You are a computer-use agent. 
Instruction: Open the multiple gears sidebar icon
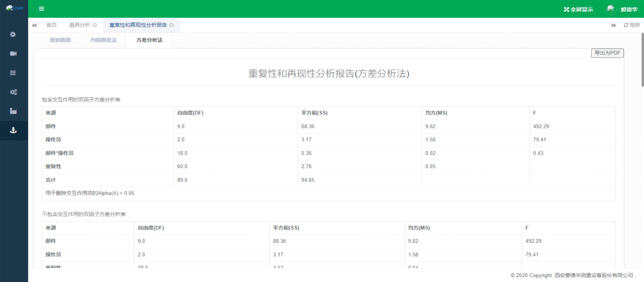pos(13,92)
